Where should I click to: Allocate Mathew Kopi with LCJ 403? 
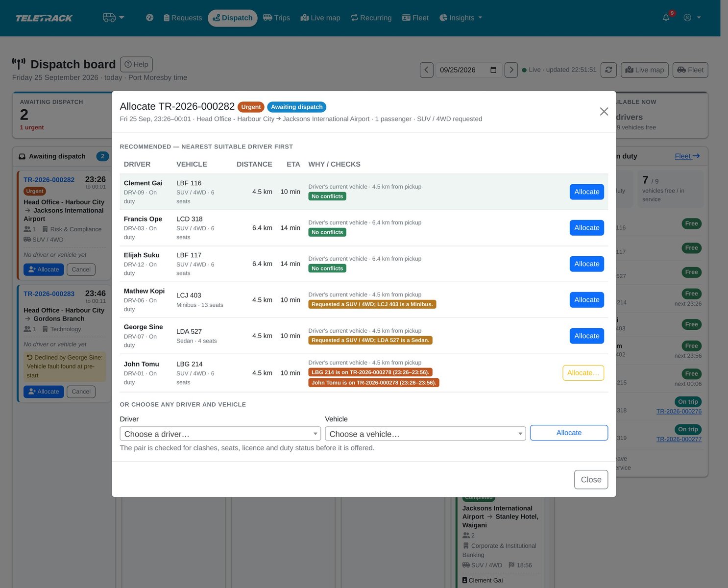point(586,300)
